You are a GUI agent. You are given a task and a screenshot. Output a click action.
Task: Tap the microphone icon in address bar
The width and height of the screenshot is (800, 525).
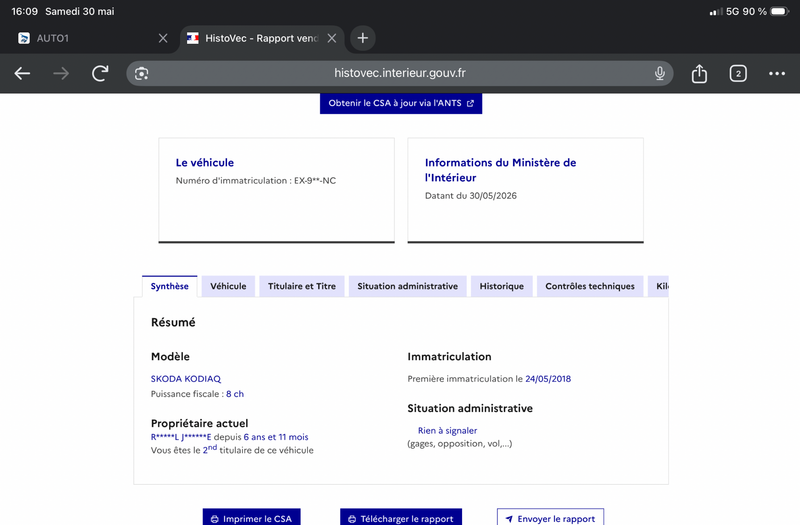click(660, 73)
